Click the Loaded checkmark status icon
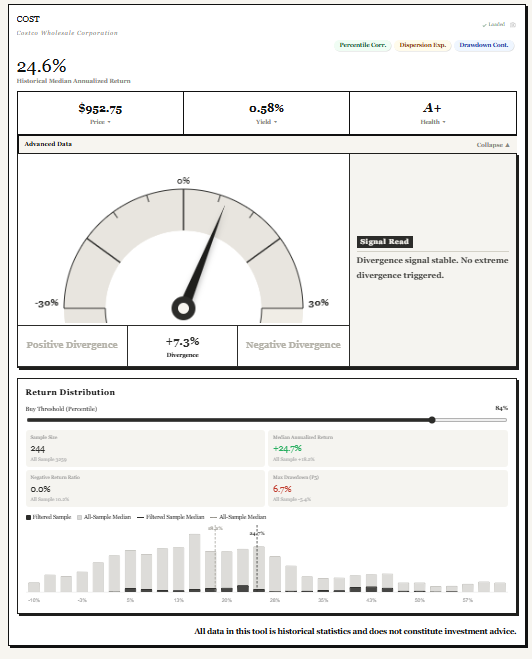The width and height of the screenshot is (532, 659). tap(485, 25)
